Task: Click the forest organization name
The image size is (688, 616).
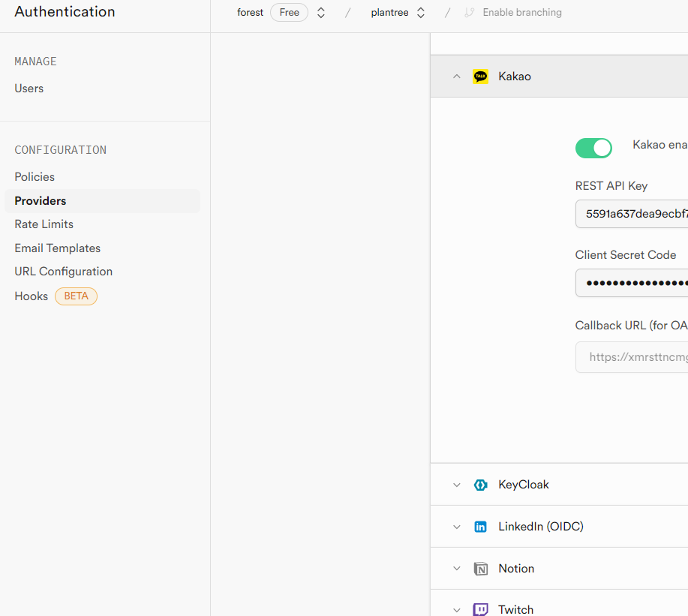Action: point(250,12)
